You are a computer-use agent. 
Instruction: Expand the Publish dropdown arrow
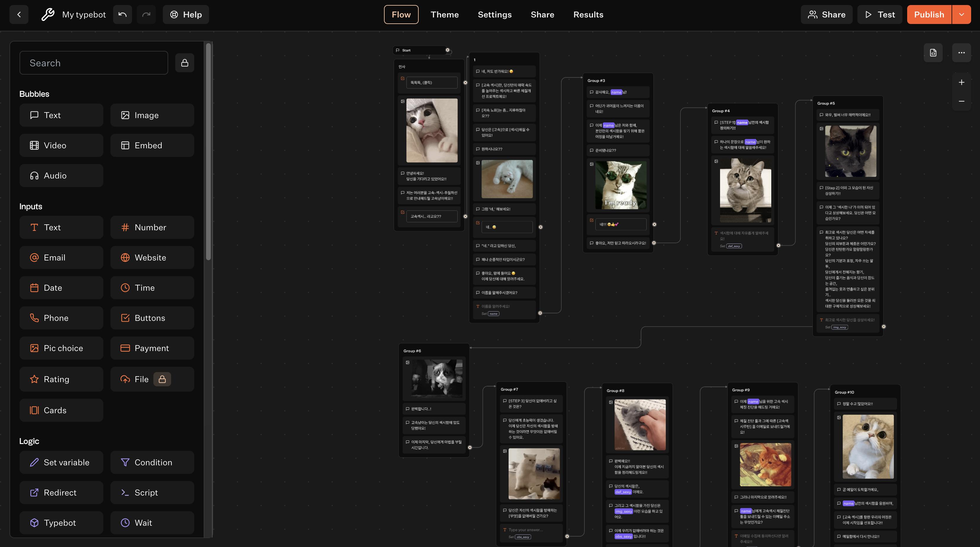[x=961, y=15]
